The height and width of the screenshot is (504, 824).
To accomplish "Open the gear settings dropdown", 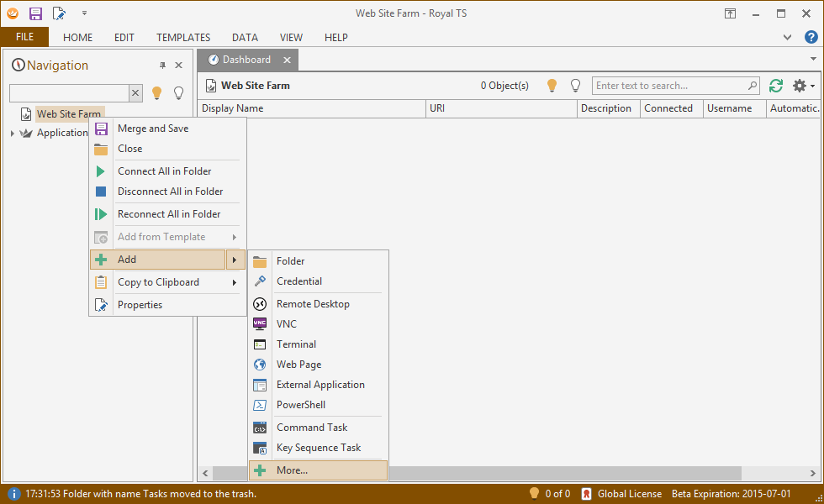I will point(803,86).
